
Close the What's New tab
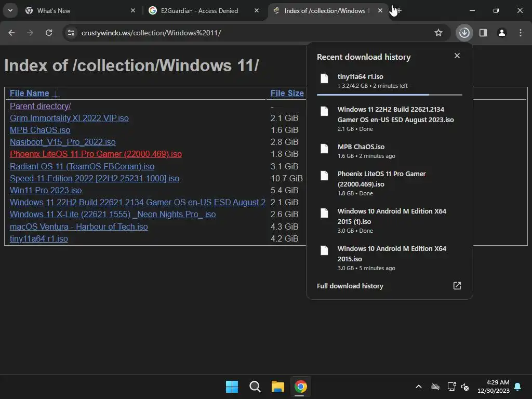[133, 10]
